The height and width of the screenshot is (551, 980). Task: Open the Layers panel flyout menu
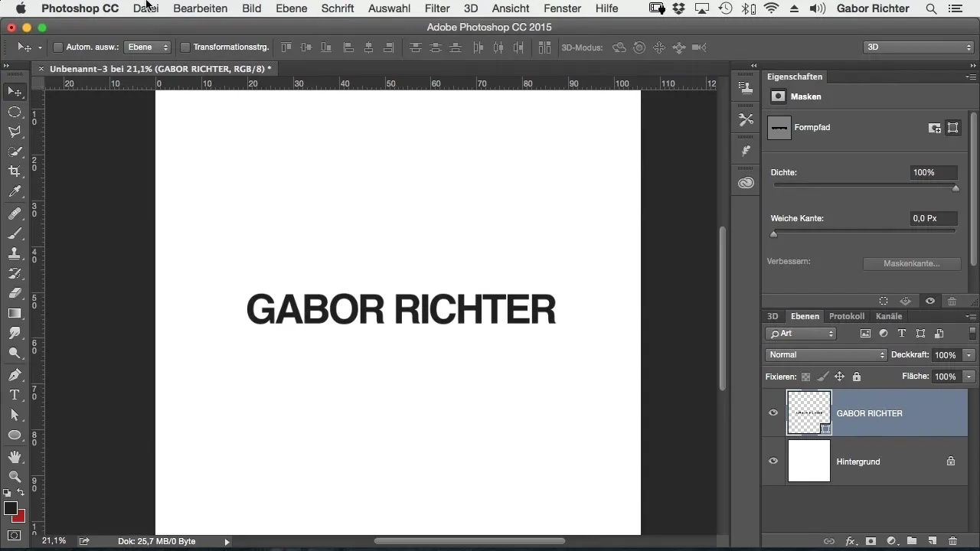tap(971, 317)
